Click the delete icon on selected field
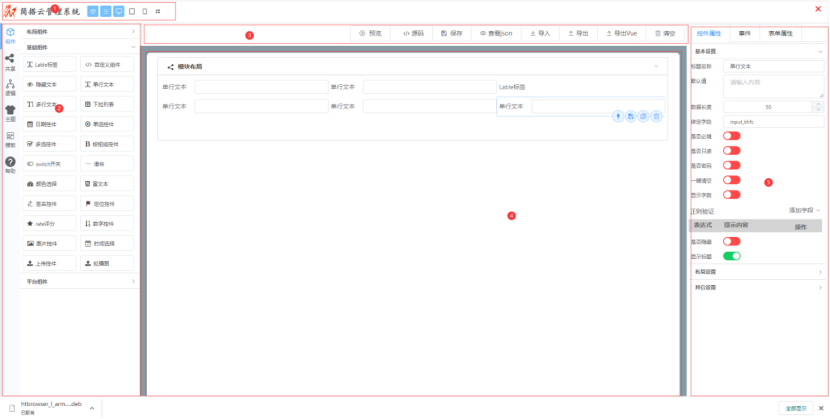 [x=656, y=116]
